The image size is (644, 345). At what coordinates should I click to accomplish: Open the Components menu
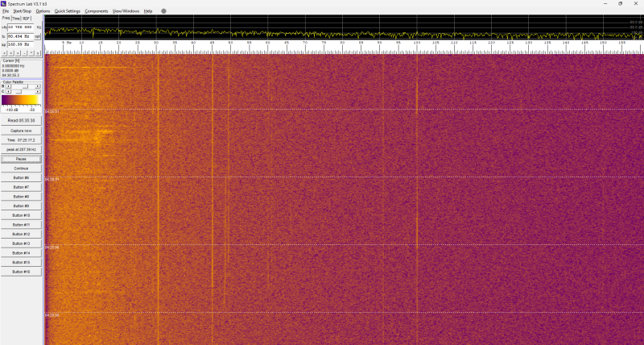(x=97, y=11)
